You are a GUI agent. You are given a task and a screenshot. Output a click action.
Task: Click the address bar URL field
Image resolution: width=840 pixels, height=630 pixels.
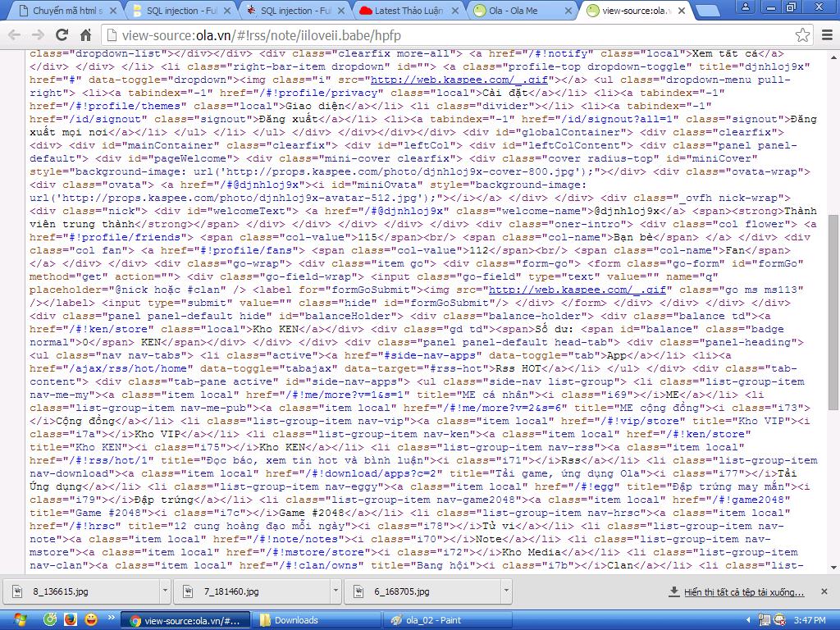(451, 35)
